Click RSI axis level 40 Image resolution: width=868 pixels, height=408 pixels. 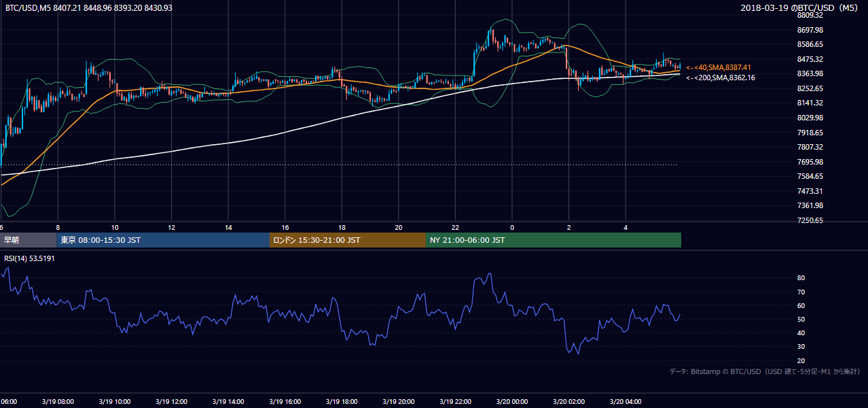(801, 333)
